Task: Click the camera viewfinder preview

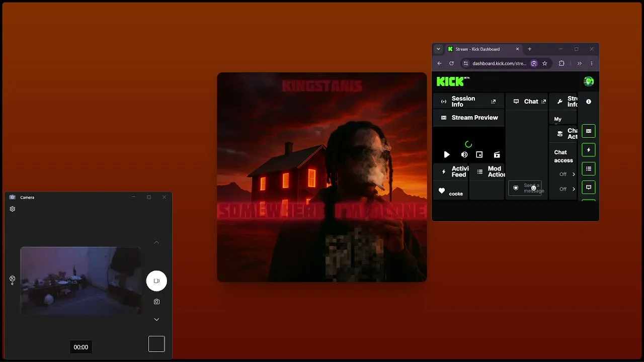Action: click(x=80, y=281)
